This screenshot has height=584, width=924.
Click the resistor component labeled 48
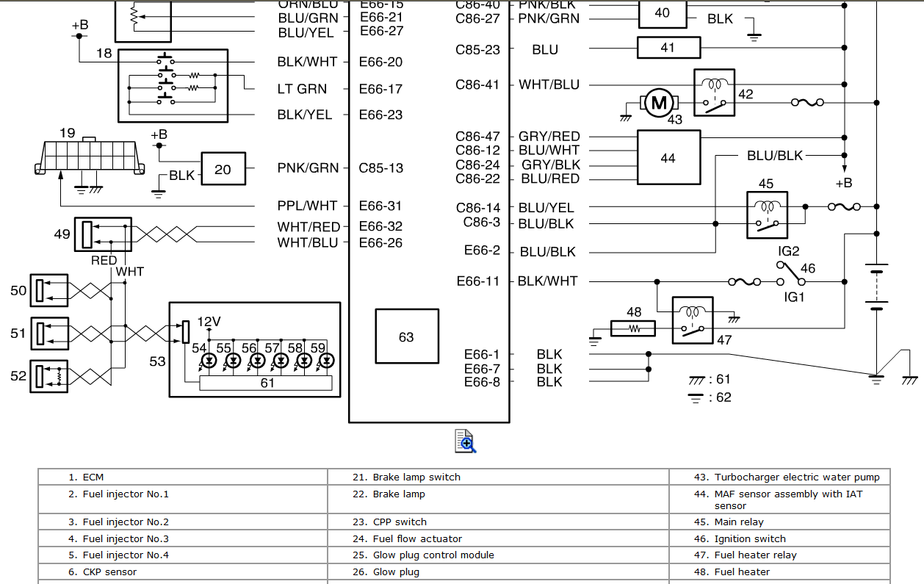click(632, 329)
